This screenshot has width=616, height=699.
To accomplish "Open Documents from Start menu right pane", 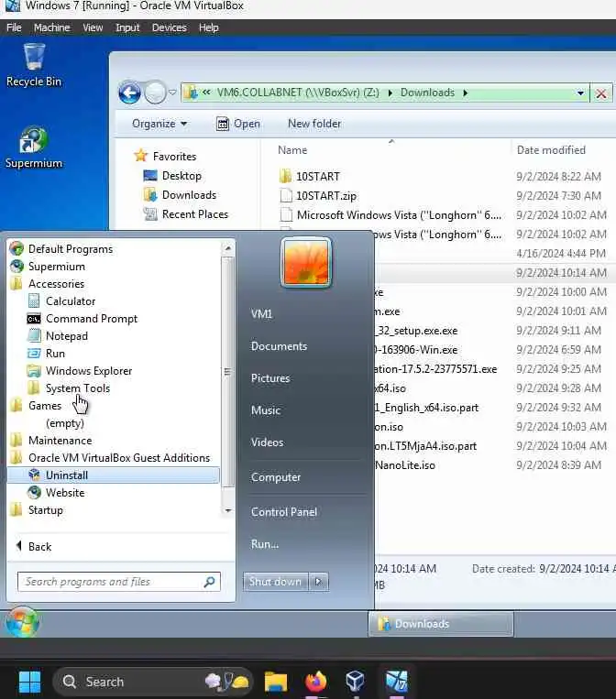I will [279, 346].
